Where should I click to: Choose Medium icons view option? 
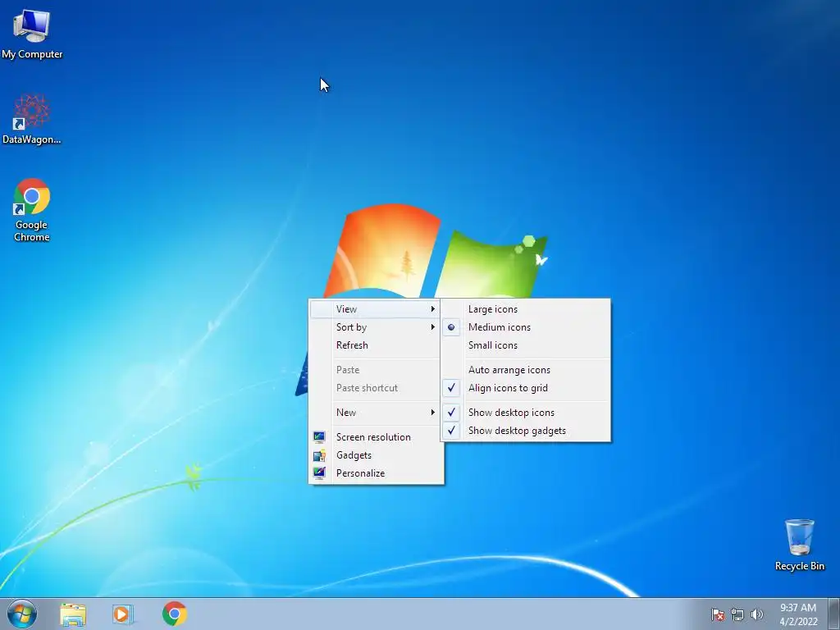tap(526, 327)
